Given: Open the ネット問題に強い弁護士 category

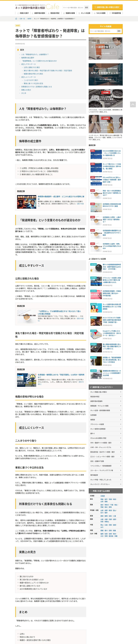Looking at the screenshot, I should [x=106, y=392].
